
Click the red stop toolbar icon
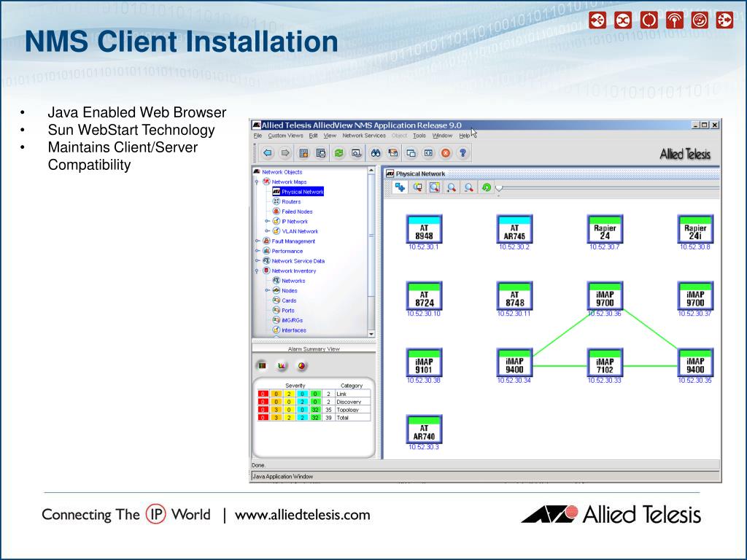446,153
